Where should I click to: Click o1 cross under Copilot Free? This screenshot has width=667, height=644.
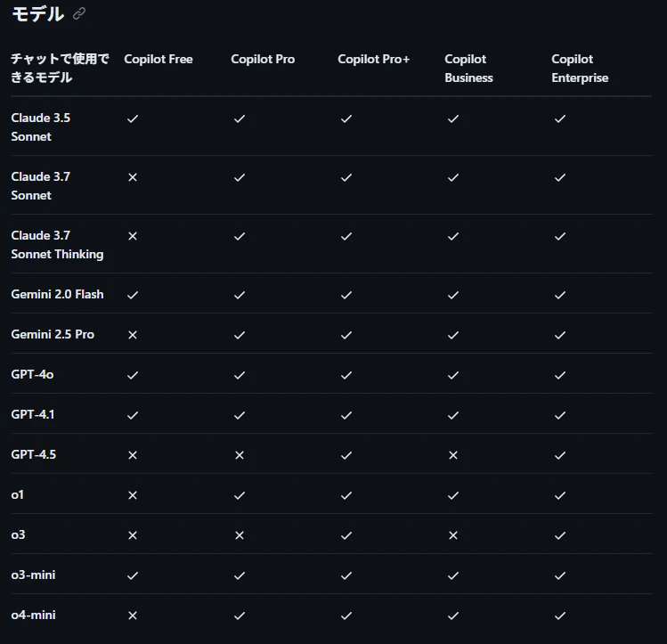[133, 495]
